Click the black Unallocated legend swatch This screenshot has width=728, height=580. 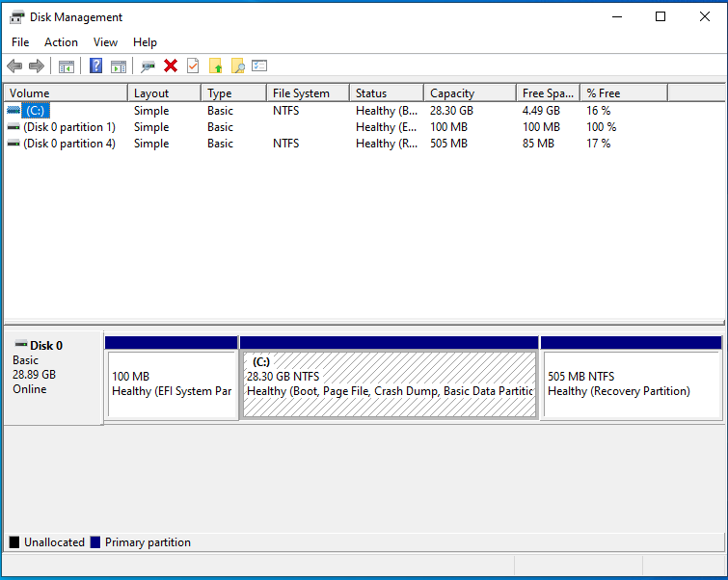coord(14,542)
